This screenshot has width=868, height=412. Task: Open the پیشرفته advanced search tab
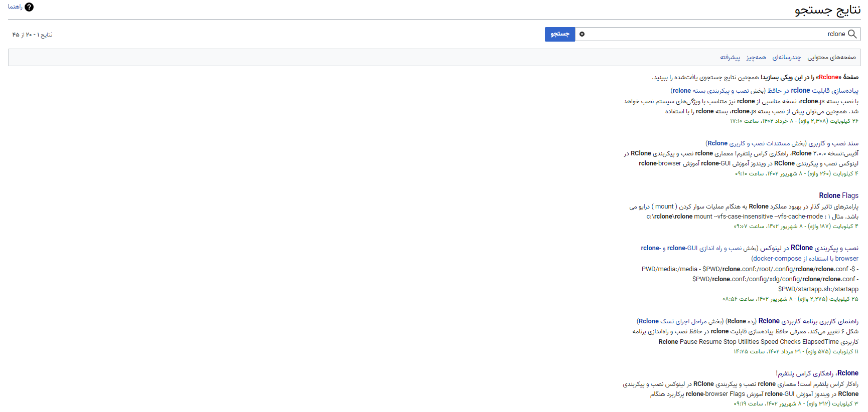(x=730, y=58)
